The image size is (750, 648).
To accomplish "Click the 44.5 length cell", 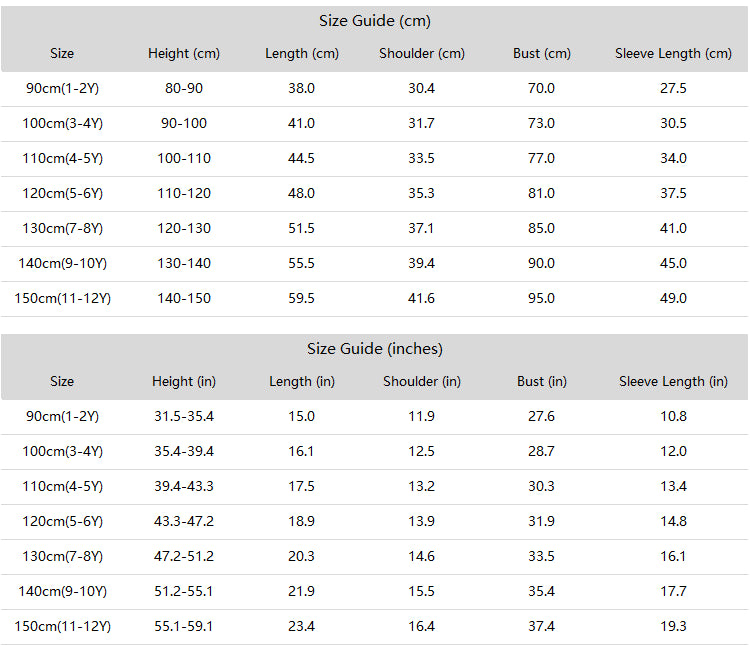I will 301,158.
